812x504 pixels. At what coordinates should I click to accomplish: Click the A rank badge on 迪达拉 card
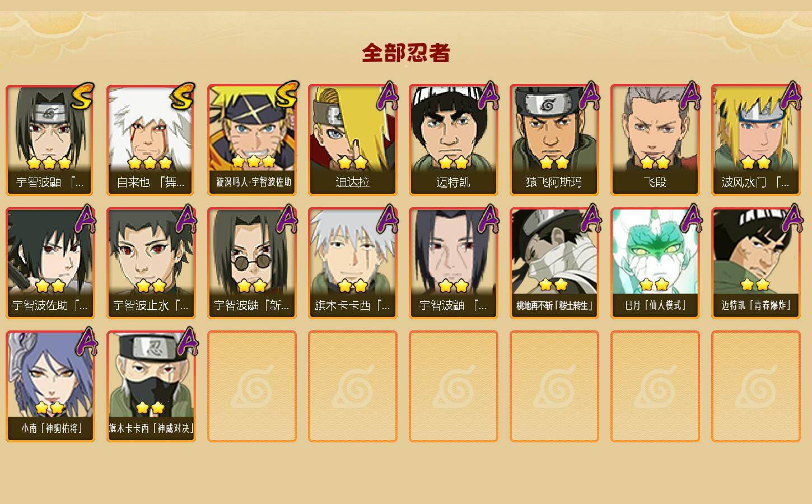pyautogui.click(x=387, y=96)
